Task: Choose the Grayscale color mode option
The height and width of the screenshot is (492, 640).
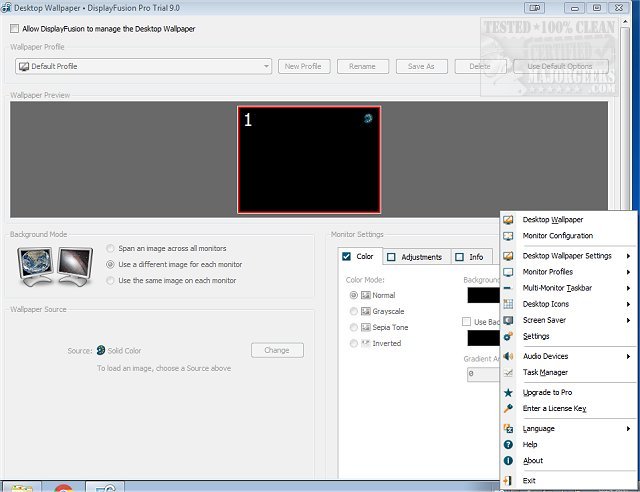Action: pyautogui.click(x=354, y=311)
